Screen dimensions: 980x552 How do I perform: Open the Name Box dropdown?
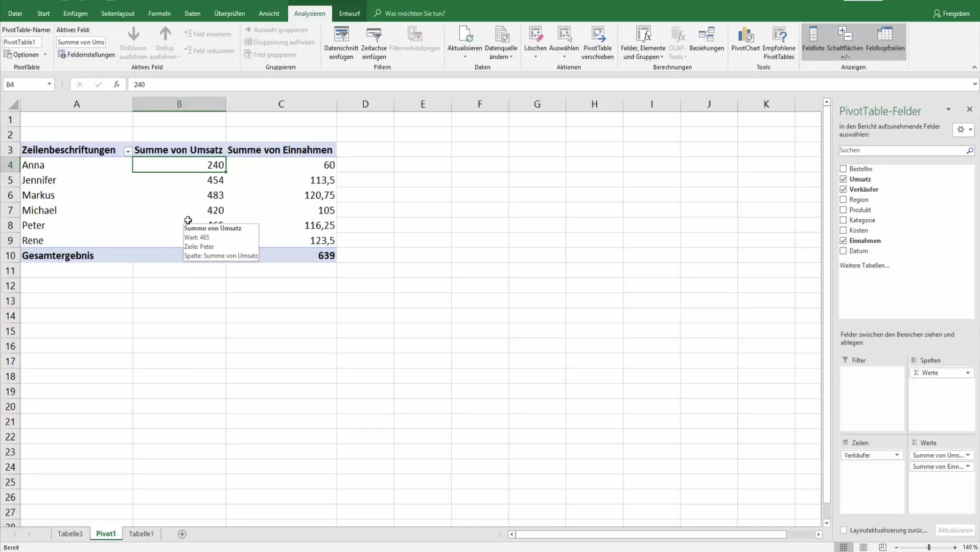(x=49, y=84)
